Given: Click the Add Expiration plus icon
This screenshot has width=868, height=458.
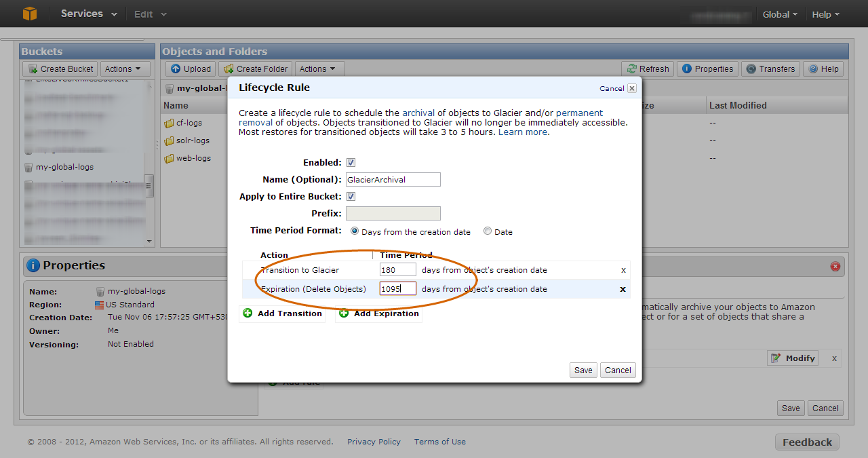Looking at the screenshot, I should (x=344, y=313).
